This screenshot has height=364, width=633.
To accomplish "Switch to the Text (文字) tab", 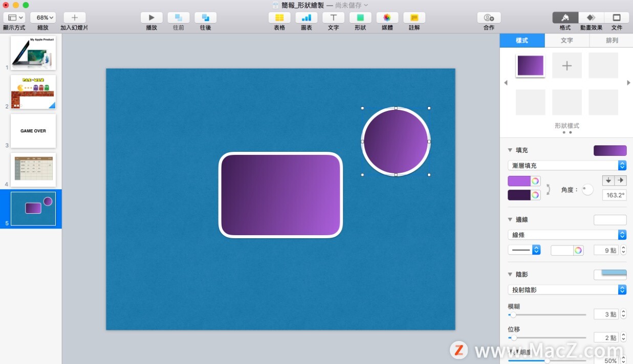I will click(x=567, y=40).
